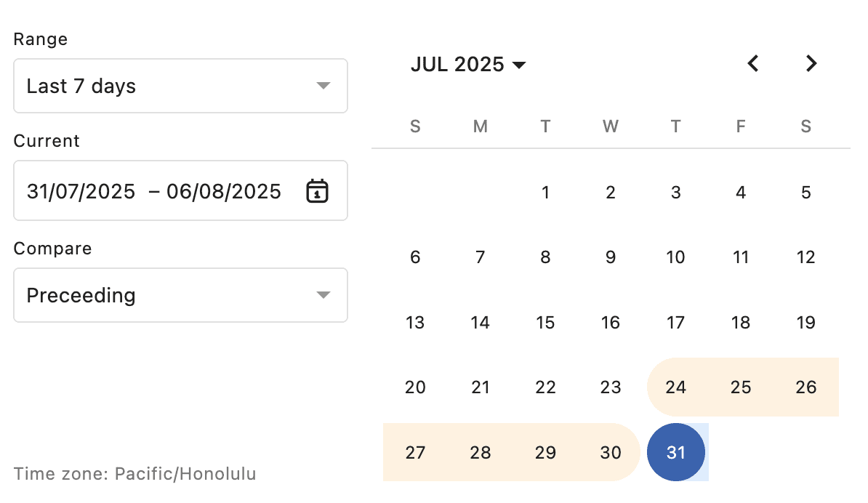Pick July 1 in the calendar

pyautogui.click(x=545, y=193)
